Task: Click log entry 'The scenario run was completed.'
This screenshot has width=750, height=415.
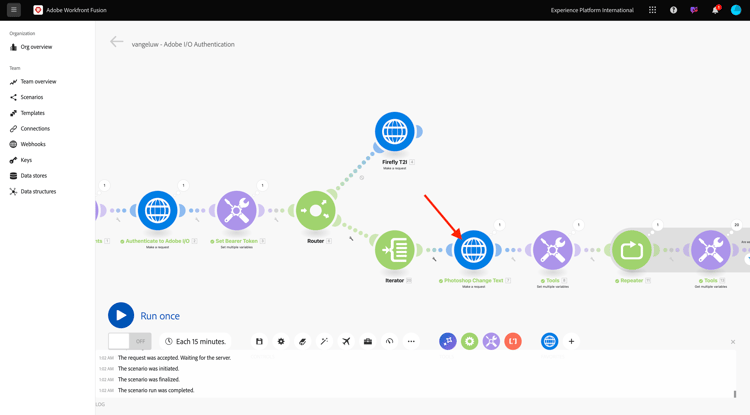Action: coord(156,390)
